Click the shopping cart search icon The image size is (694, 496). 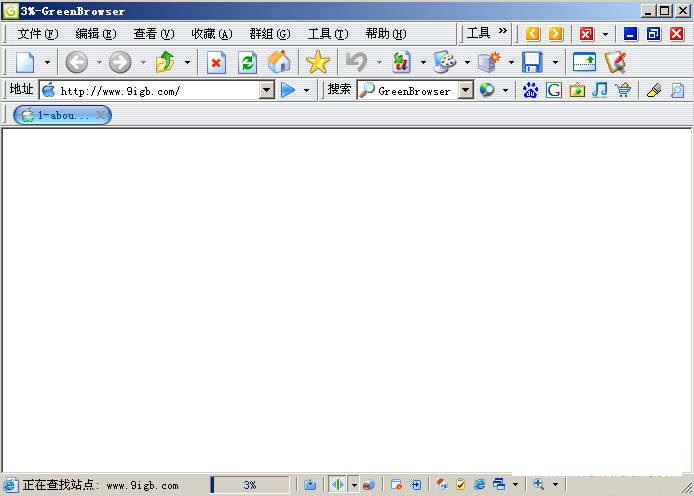tap(624, 90)
